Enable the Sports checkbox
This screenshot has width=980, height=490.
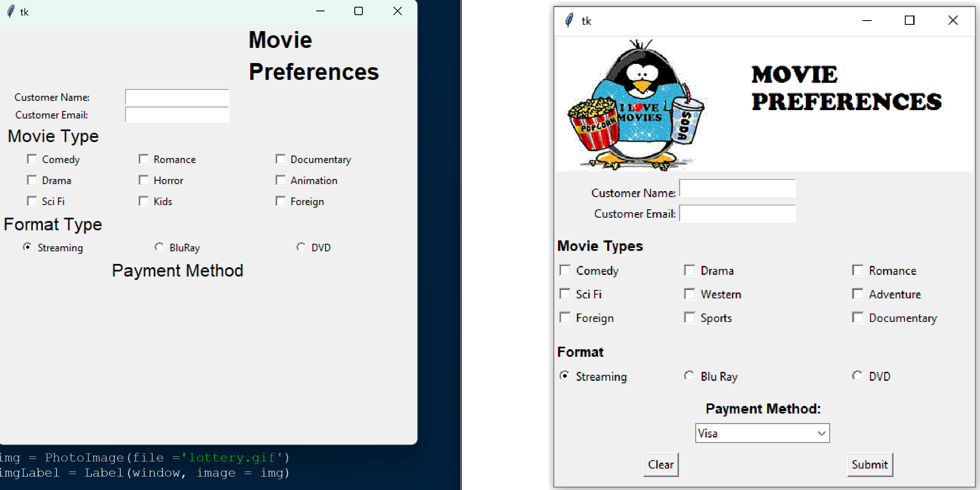pyautogui.click(x=690, y=318)
